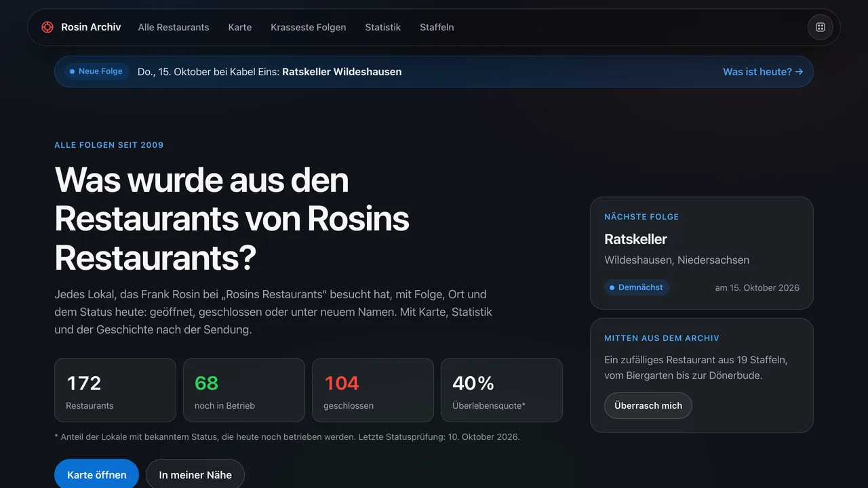This screenshot has width=868, height=488.
Task: Open the 172 Restaurants stat card
Action: [x=115, y=390]
